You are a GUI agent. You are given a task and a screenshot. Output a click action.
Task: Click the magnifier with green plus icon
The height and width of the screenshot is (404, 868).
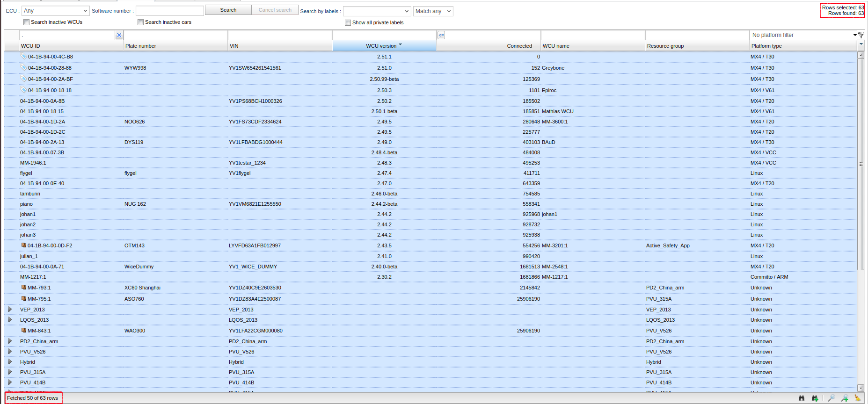point(845,398)
